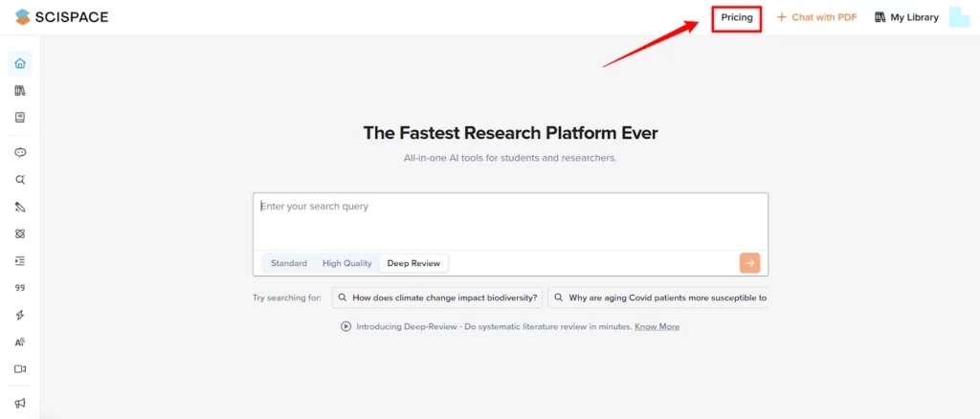Click the Home icon in the sidebar

click(20, 64)
